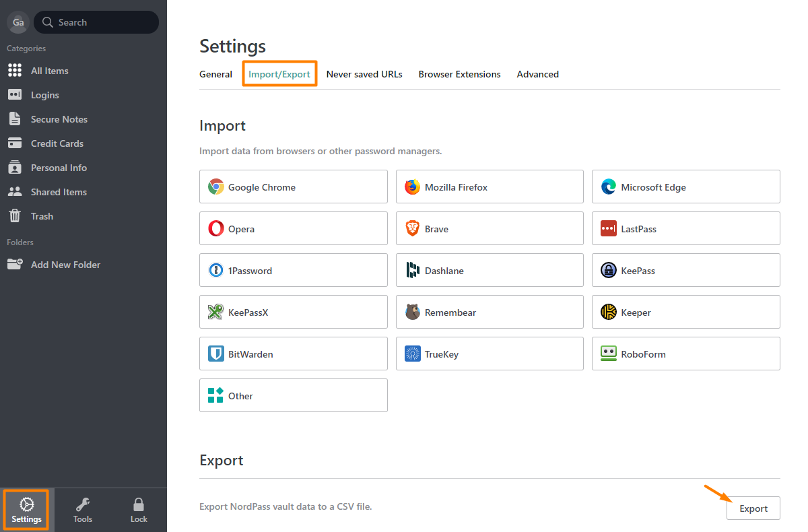This screenshot has width=808, height=532.
Task: View the Never saved URLs tab
Action: coord(364,74)
